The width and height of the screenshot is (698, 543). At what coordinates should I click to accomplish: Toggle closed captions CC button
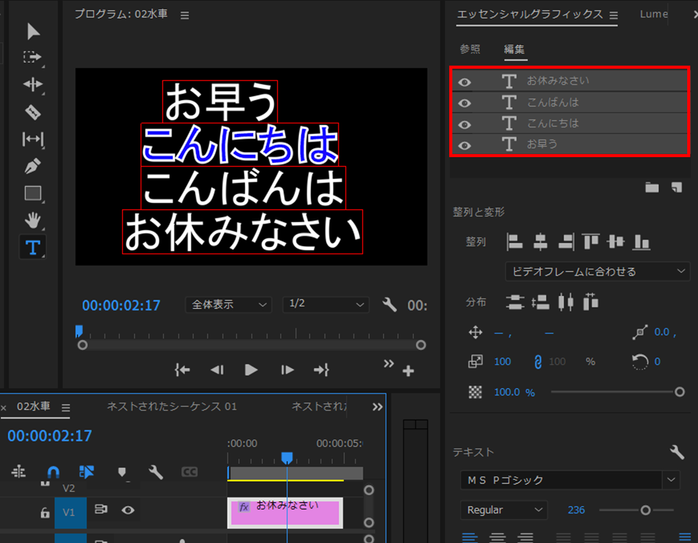coord(189,472)
